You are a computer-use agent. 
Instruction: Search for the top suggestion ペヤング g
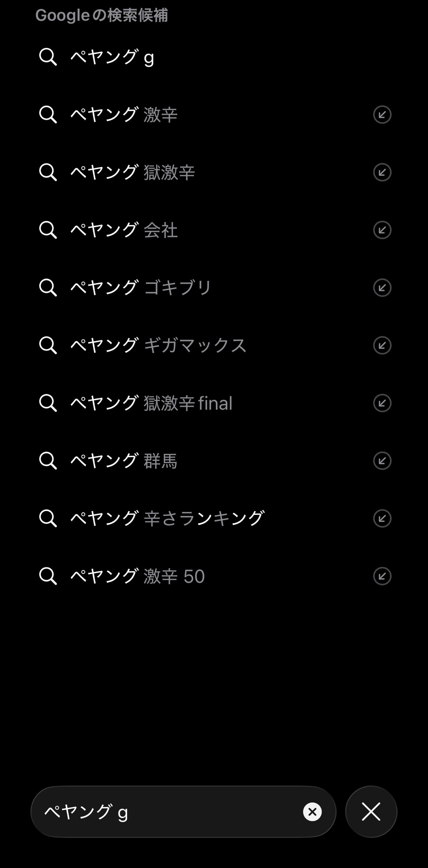(x=112, y=57)
